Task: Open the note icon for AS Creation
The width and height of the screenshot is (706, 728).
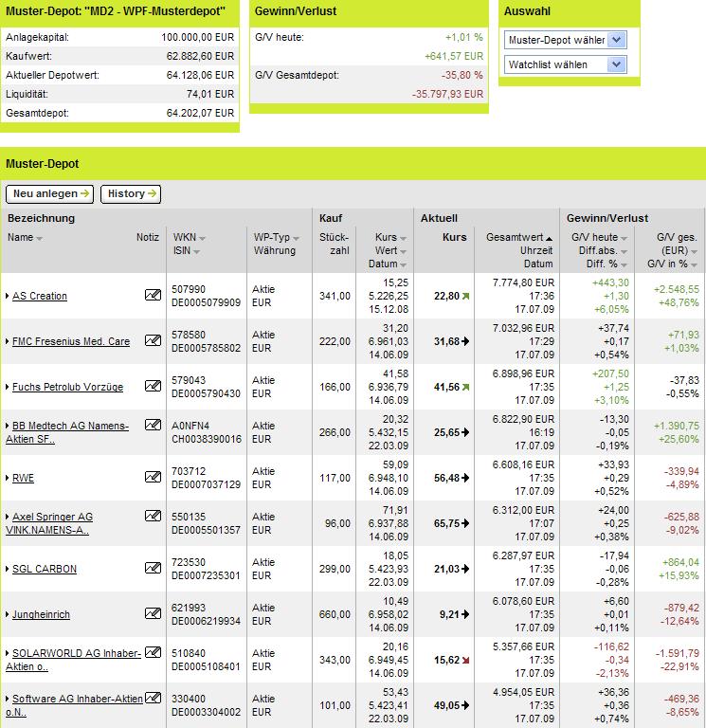Action: (x=153, y=295)
